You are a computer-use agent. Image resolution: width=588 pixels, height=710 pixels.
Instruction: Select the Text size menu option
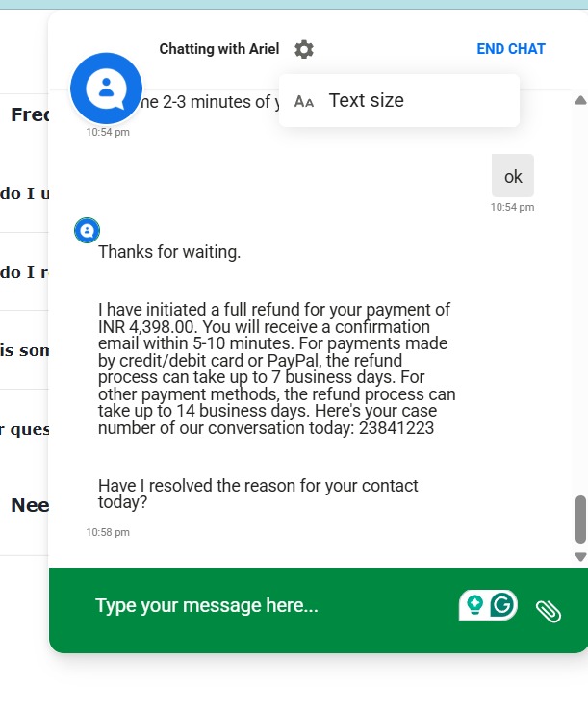[x=366, y=101]
